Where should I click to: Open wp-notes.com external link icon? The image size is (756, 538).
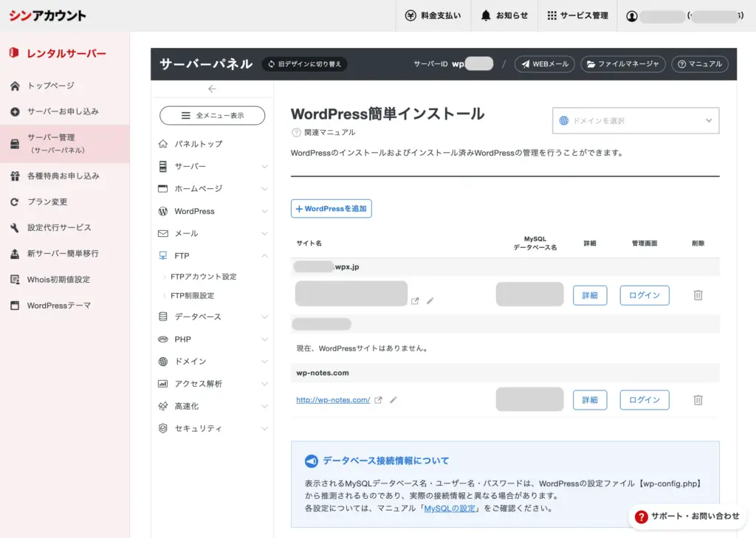coord(379,400)
